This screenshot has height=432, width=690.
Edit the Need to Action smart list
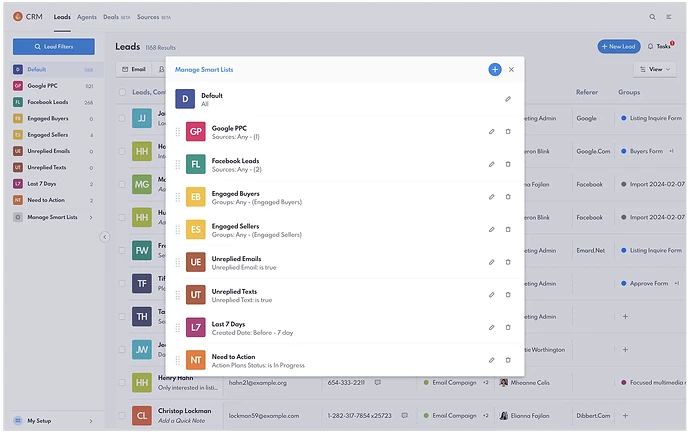point(491,359)
